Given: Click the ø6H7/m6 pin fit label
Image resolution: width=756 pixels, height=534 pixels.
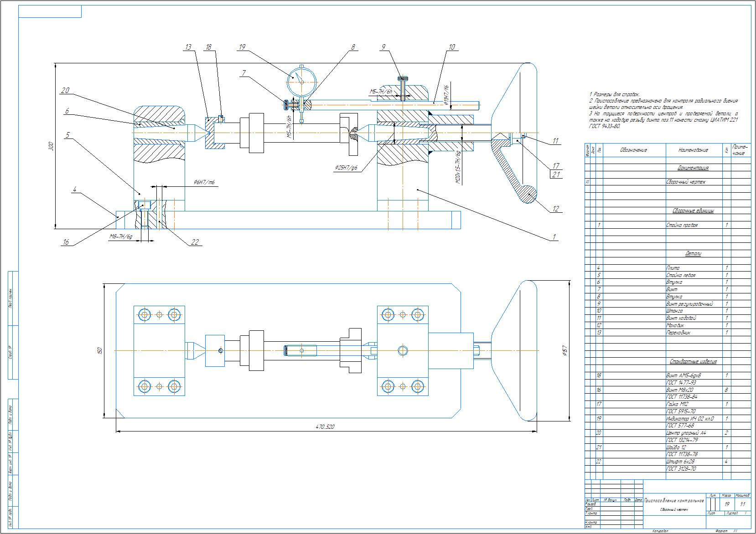Looking at the screenshot, I should (x=203, y=182).
